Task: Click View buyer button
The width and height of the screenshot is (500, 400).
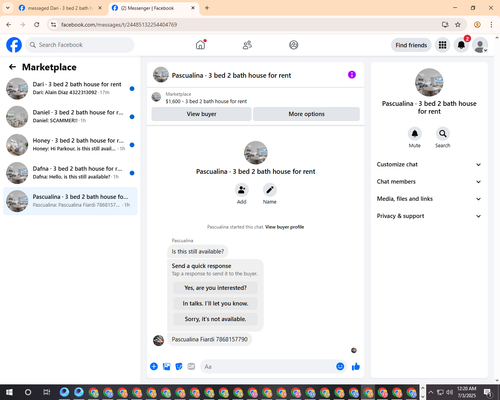Action: coord(201,114)
